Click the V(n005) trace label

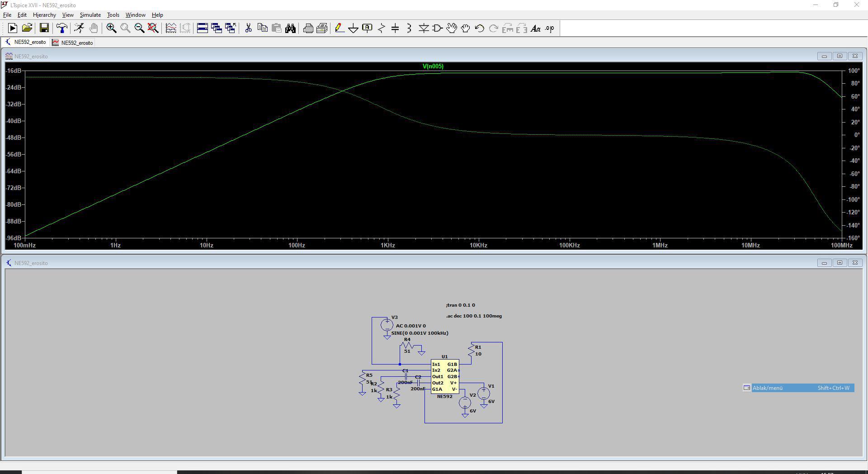tap(433, 66)
